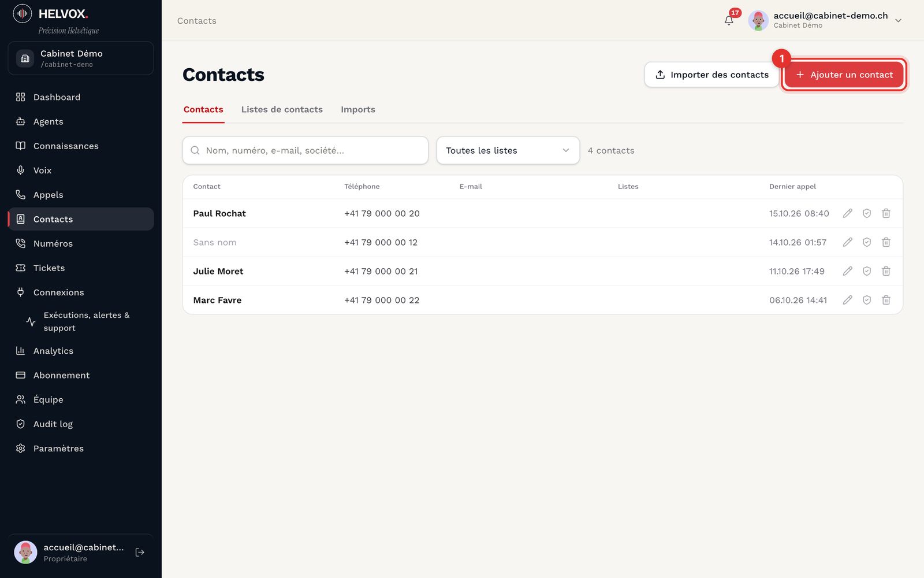Delete Julie Moret with trash icon

click(x=886, y=271)
